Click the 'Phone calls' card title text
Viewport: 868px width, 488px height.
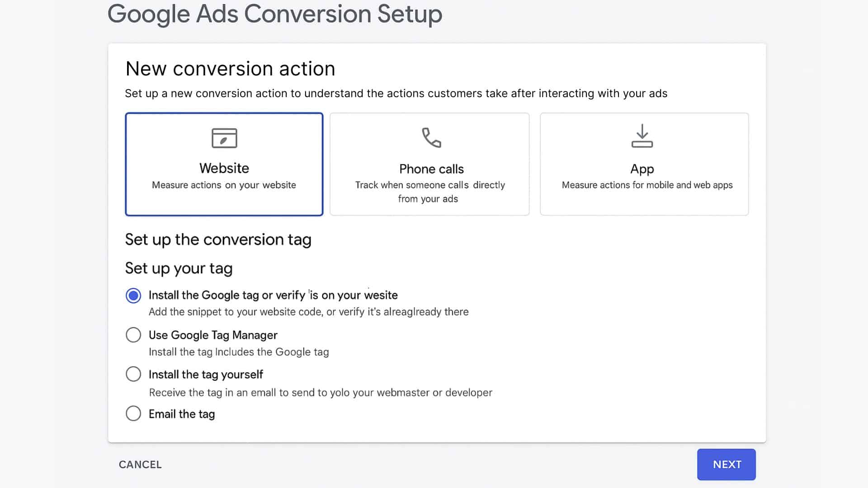431,169
